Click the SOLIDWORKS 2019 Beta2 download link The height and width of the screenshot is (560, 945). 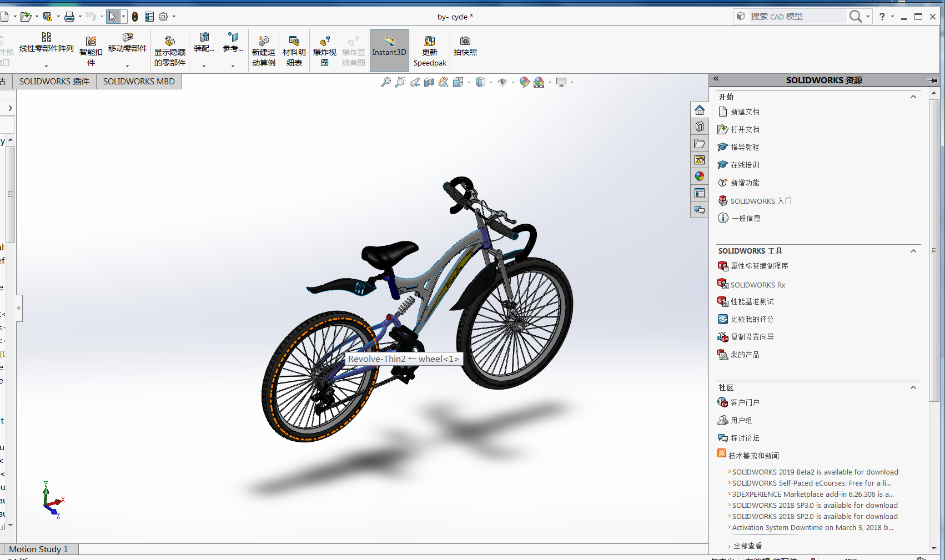click(815, 472)
